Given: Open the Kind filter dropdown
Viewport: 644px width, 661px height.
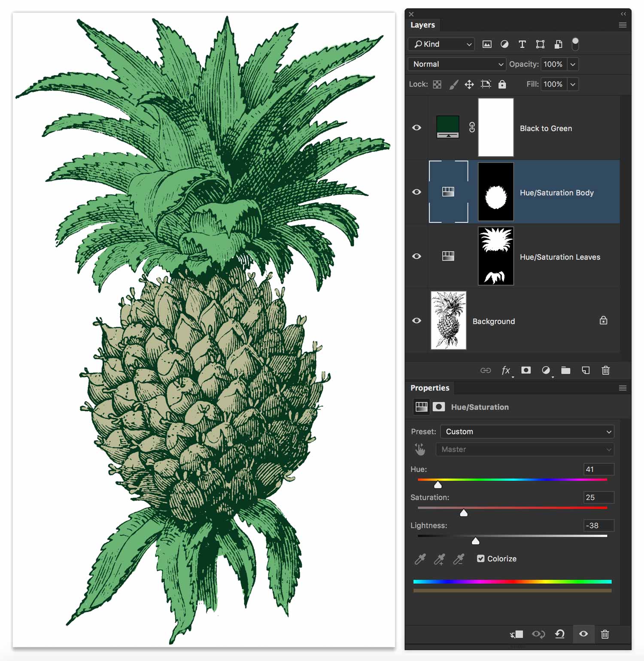Looking at the screenshot, I should pos(441,44).
